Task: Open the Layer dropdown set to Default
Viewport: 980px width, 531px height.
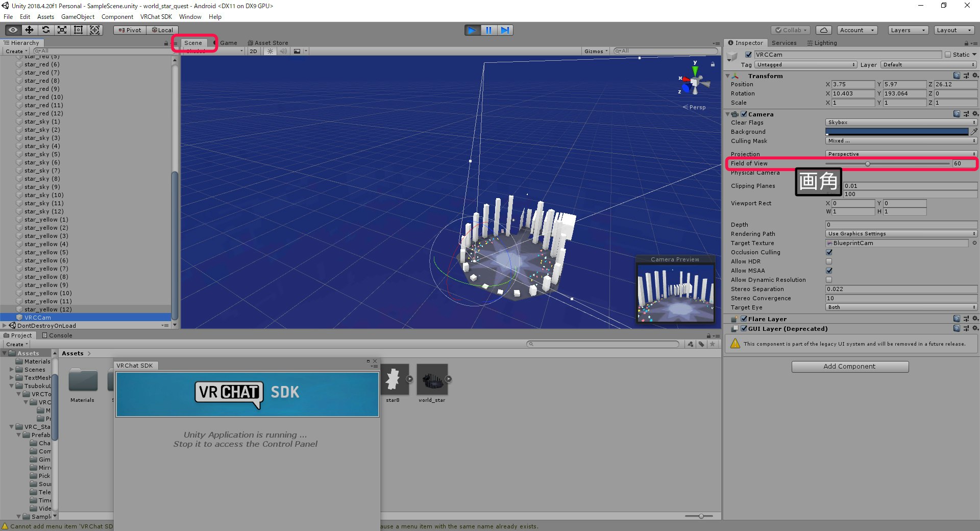Action: (928, 65)
